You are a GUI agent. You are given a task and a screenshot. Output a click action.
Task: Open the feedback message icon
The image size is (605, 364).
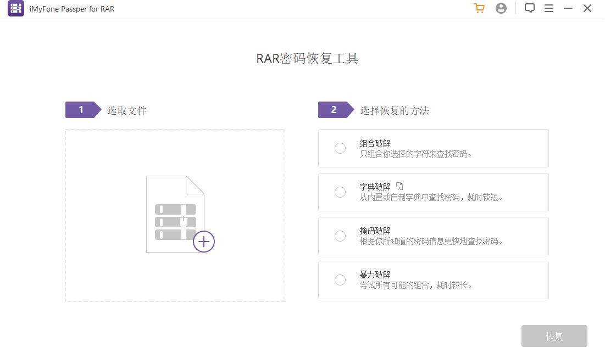529,8
